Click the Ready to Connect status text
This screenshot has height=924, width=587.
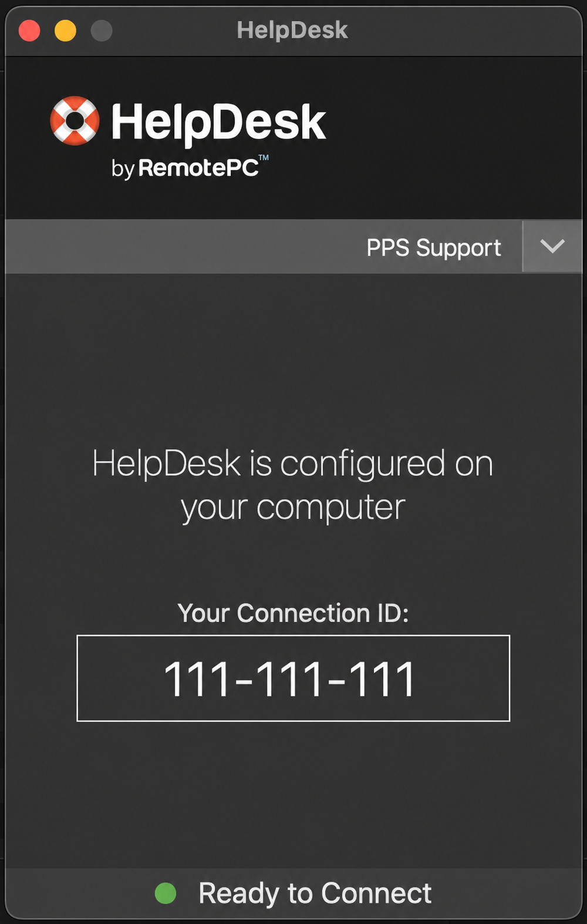pos(315,893)
